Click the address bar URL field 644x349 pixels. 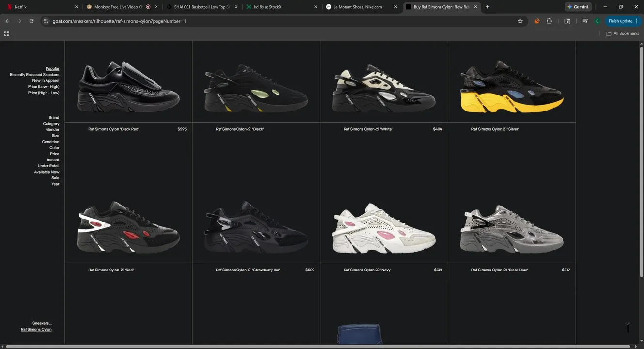pyautogui.click(x=281, y=21)
